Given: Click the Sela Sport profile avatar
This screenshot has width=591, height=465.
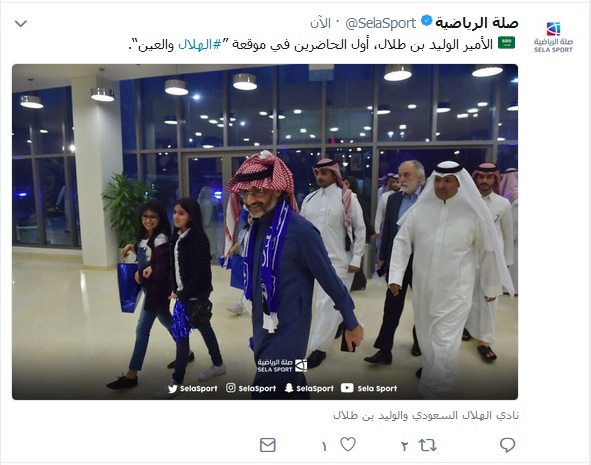Looking at the screenshot, I should coord(553,37).
